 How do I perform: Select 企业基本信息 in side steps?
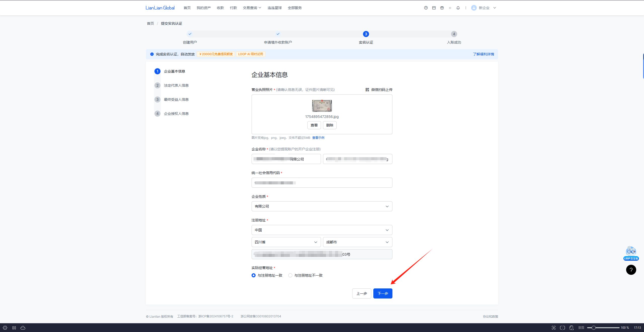point(174,71)
